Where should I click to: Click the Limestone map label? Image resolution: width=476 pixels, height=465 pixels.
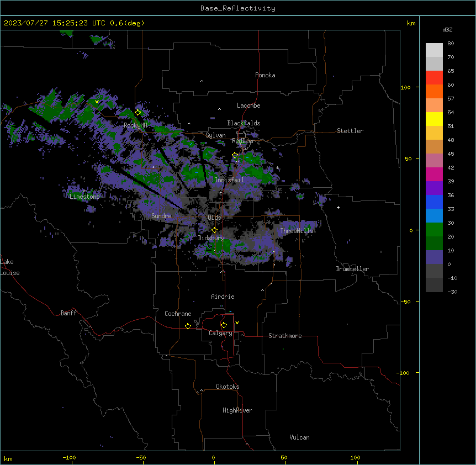coord(84,197)
